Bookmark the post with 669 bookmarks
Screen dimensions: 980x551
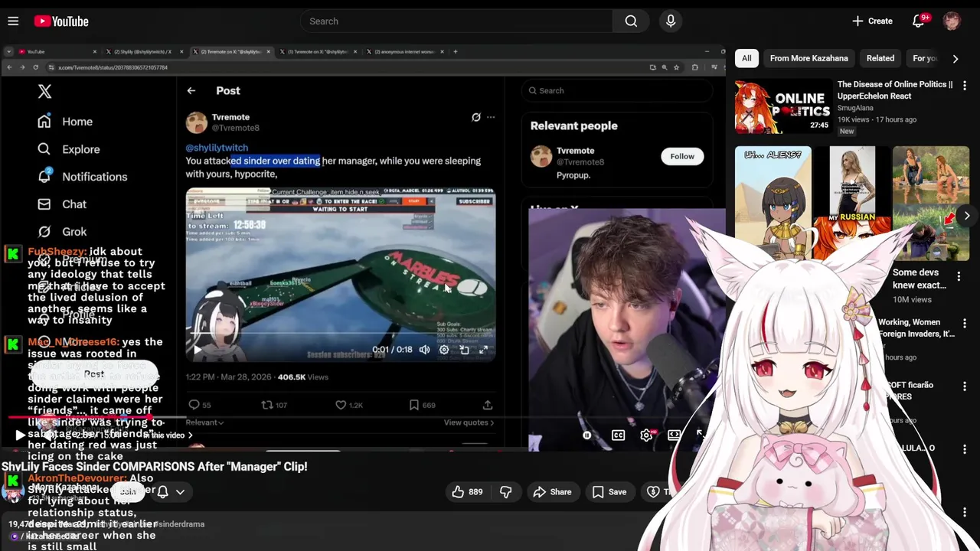pyautogui.click(x=422, y=405)
